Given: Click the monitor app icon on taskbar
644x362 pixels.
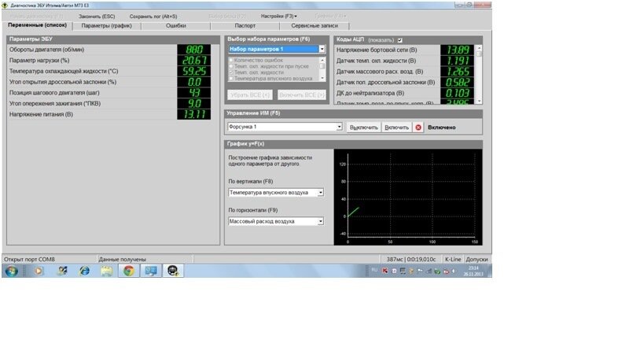Looking at the screenshot, I should [x=151, y=271].
